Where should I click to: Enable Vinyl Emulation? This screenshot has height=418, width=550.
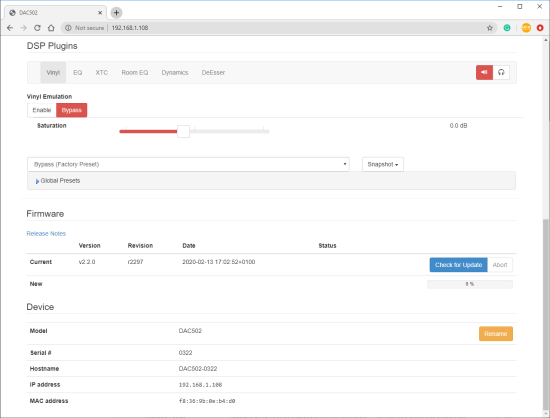click(x=42, y=110)
